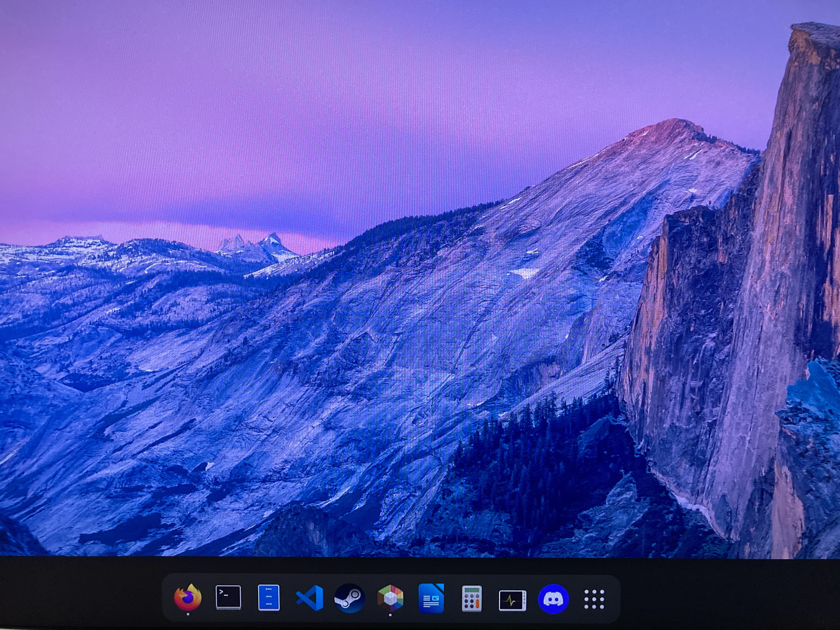Click the purple sky in the wallpaper
The height and width of the screenshot is (630, 840).
tap(228, 95)
